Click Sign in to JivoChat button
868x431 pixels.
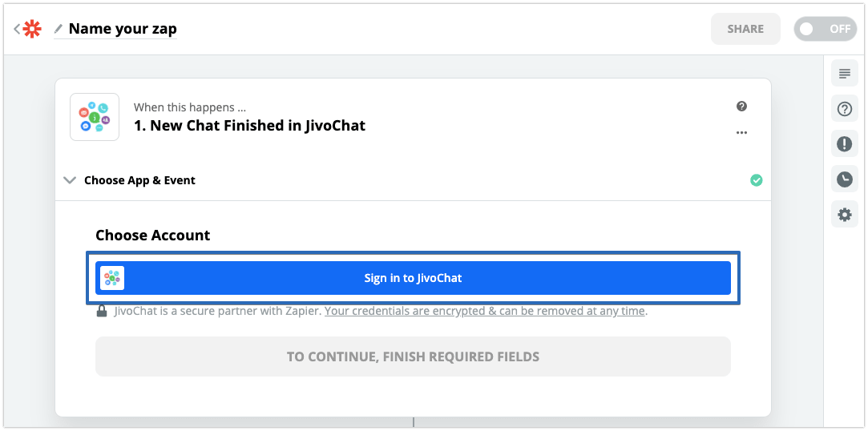413,278
